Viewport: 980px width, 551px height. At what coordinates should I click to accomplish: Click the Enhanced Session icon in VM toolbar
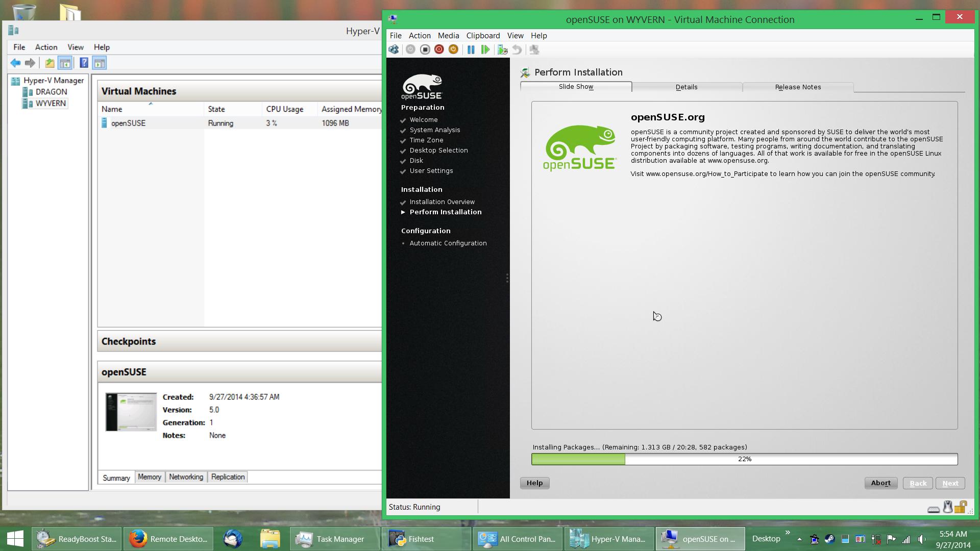(x=534, y=49)
